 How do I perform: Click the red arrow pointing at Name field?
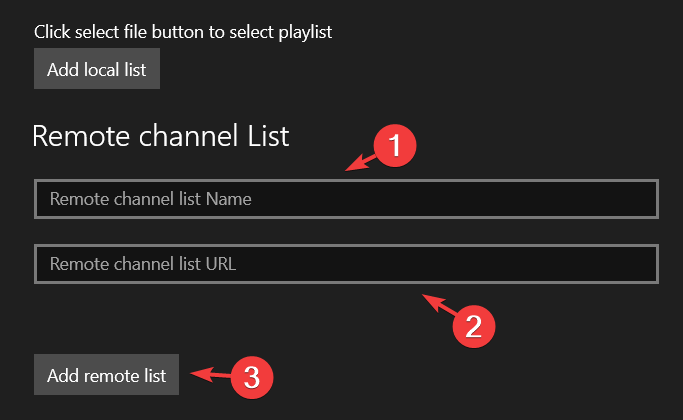click(x=360, y=163)
